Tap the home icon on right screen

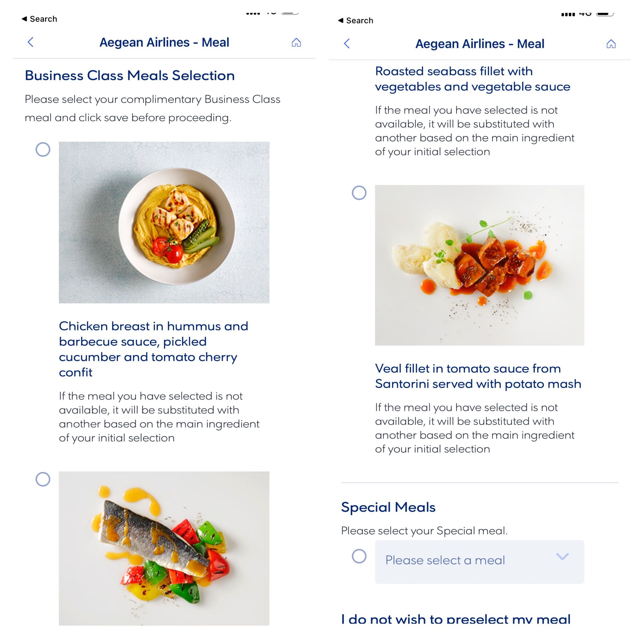coord(611,44)
